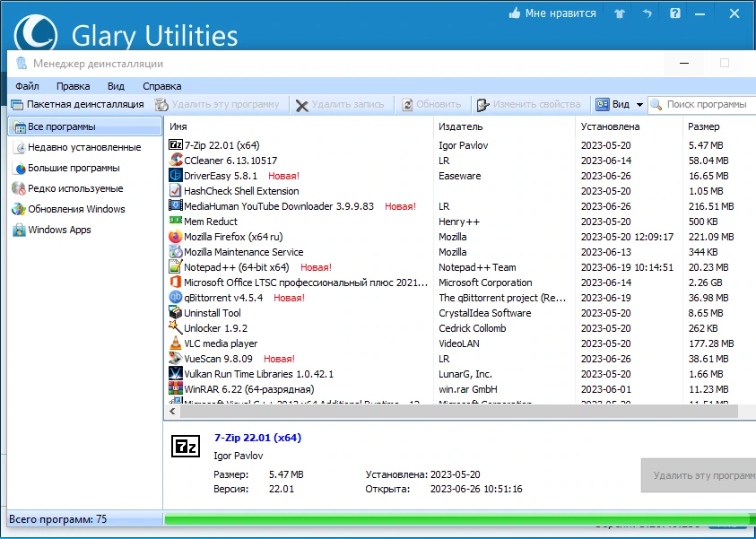Click the CCleaner program icon
This screenshot has height=539, width=756.
point(176,160)
